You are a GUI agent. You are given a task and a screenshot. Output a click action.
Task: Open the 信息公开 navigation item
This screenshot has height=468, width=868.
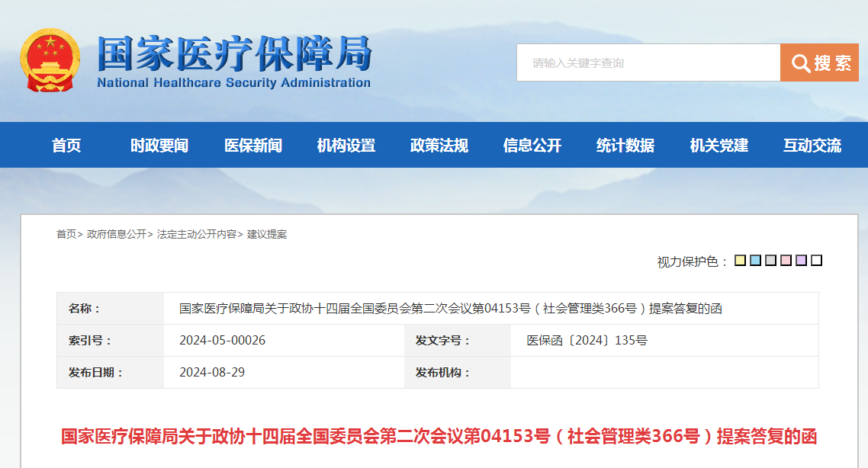click(x=532, y=146)
